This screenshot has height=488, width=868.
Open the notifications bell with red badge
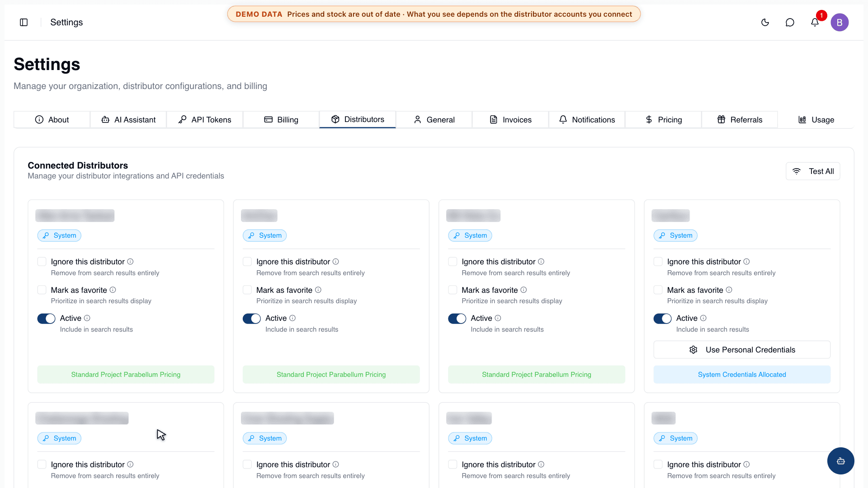[815, 22]
